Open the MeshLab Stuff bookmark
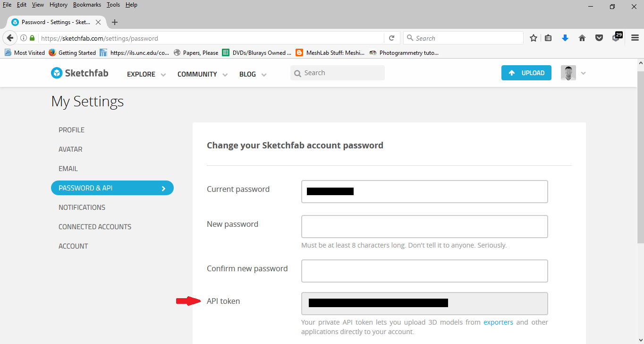This screenshot has height=344, width=644. [330, 53]
